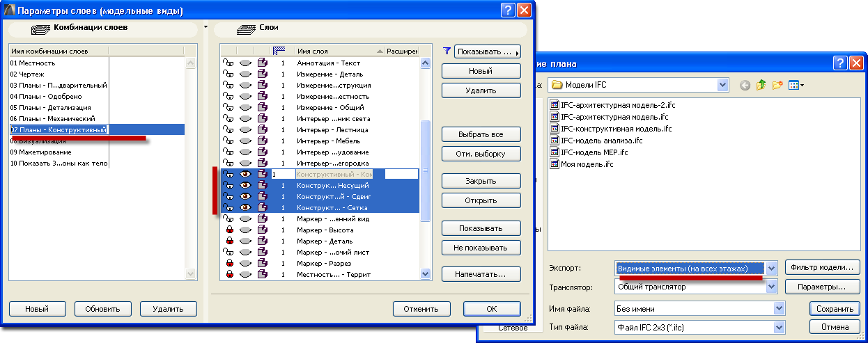Click the Расширение column header
Image resolution: width=868 pixels, height=343 pixels.
click(x=401, y=51)
